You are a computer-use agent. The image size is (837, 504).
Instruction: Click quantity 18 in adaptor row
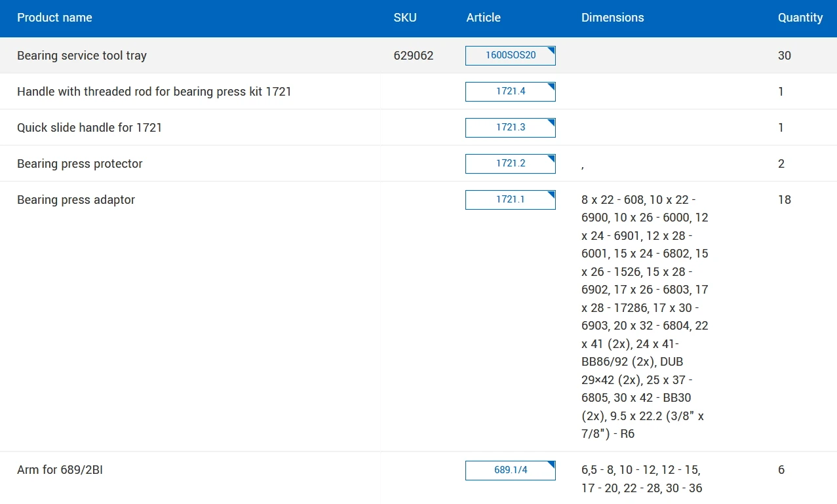click(x=784, y=200)
